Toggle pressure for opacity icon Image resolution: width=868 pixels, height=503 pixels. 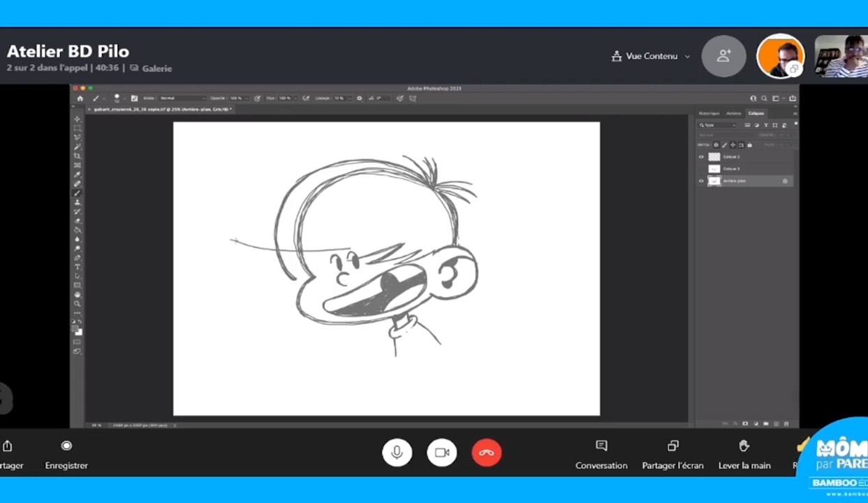click(256, 99)
